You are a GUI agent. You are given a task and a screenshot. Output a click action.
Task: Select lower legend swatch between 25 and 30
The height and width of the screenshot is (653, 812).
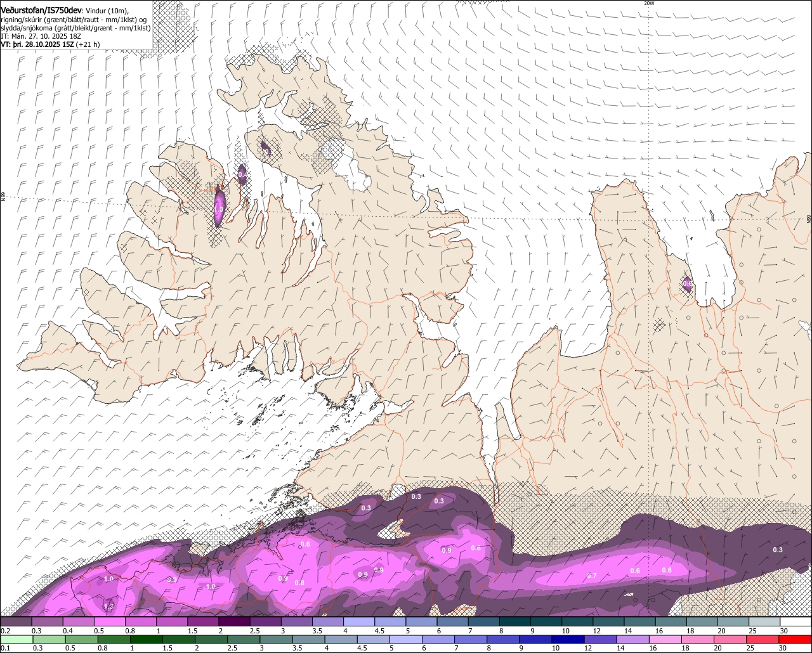coord(763,639)
